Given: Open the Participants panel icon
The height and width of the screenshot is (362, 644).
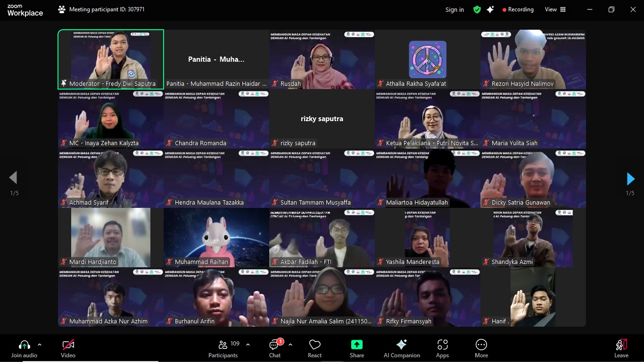Looking at the screenshot, I should (x=223, y=345).
